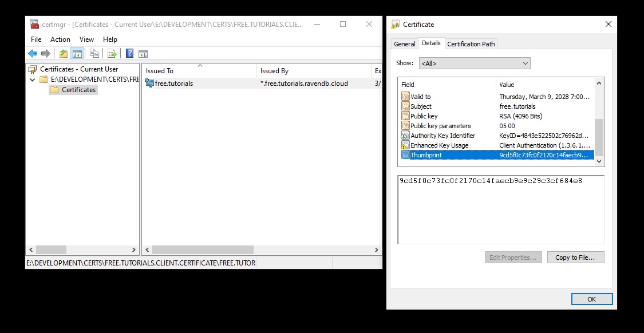Click the Copy to File... button
This screenshot has width=644, height=333.
click(575, 257)
